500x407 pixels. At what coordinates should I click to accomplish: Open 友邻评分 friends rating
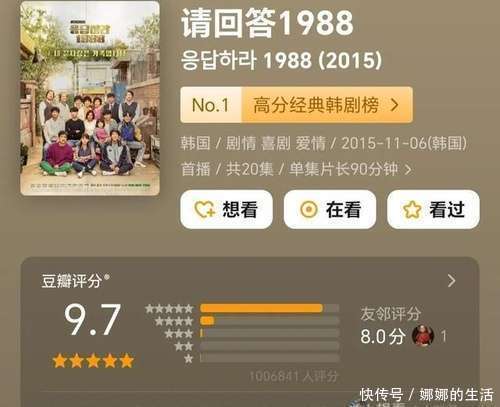390,314
